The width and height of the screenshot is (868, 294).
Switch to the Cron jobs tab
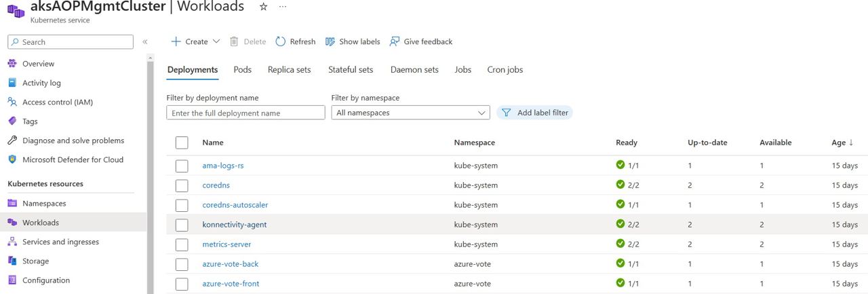(505, 69)
